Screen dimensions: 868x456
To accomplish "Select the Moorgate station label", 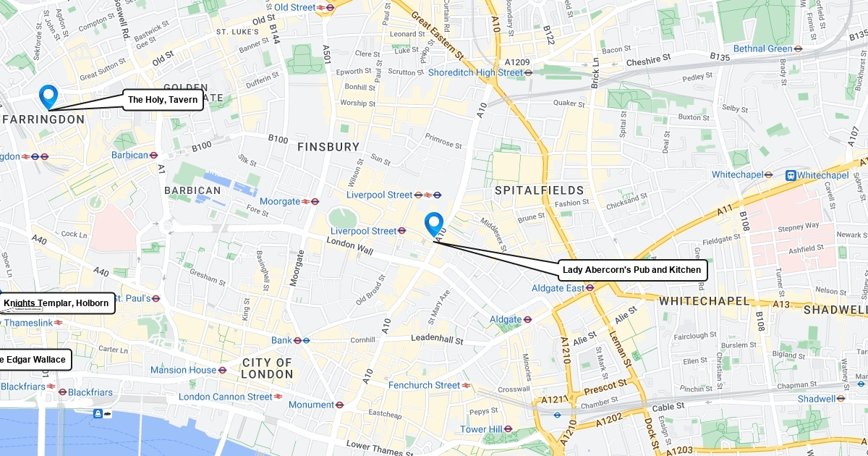I will [x=279, y=201].
